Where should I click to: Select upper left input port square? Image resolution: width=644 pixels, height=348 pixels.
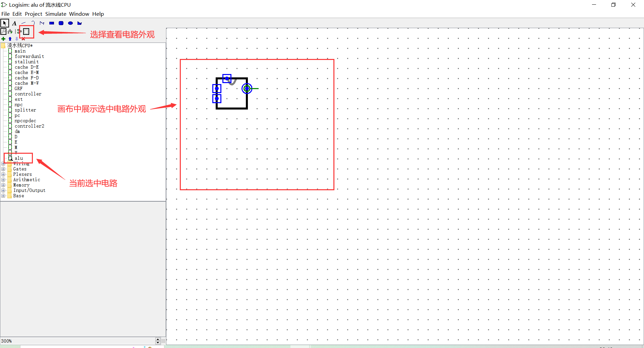coord(217,88)
